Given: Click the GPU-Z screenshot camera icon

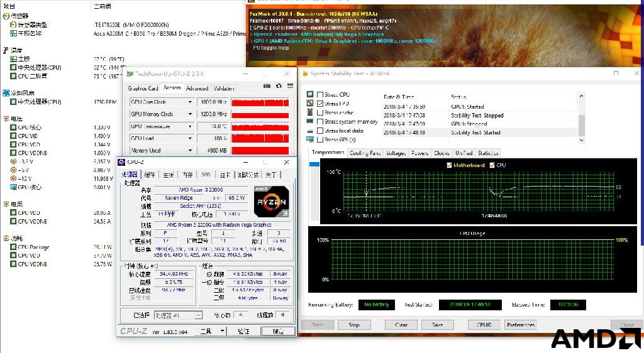Looking at the screenshot, I should 267,85.
